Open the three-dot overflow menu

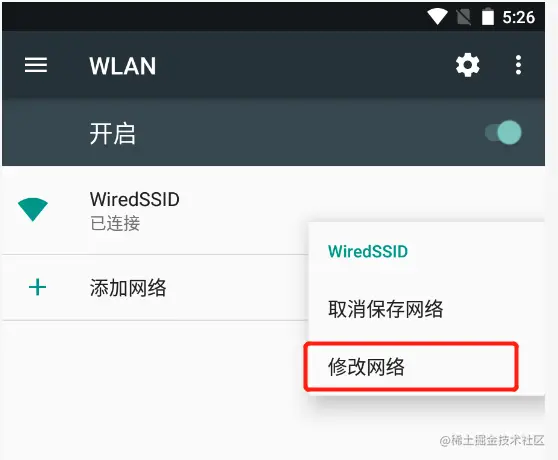point(518,65)
